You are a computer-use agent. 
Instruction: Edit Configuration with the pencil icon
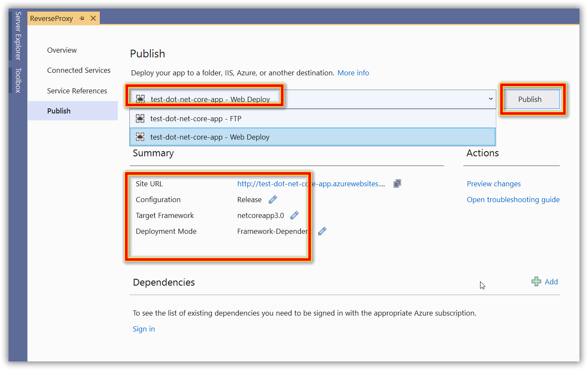pyautogui.click(x=273, y=200)
